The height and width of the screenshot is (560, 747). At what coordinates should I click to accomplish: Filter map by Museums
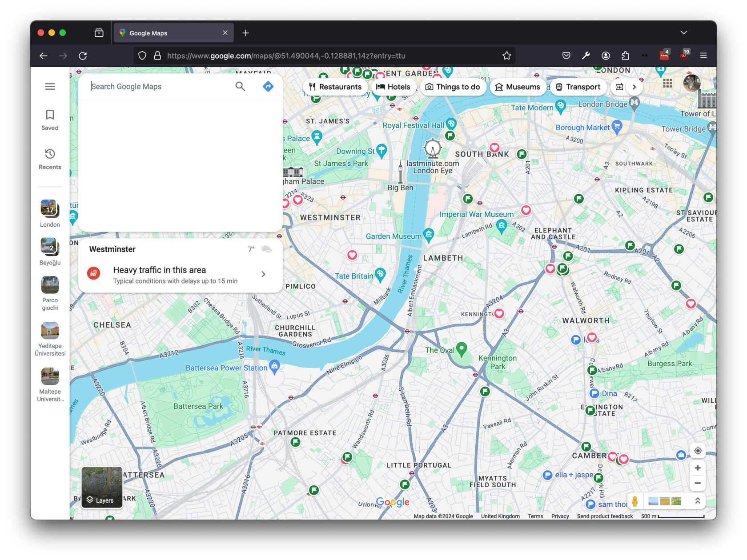[518, 87]
